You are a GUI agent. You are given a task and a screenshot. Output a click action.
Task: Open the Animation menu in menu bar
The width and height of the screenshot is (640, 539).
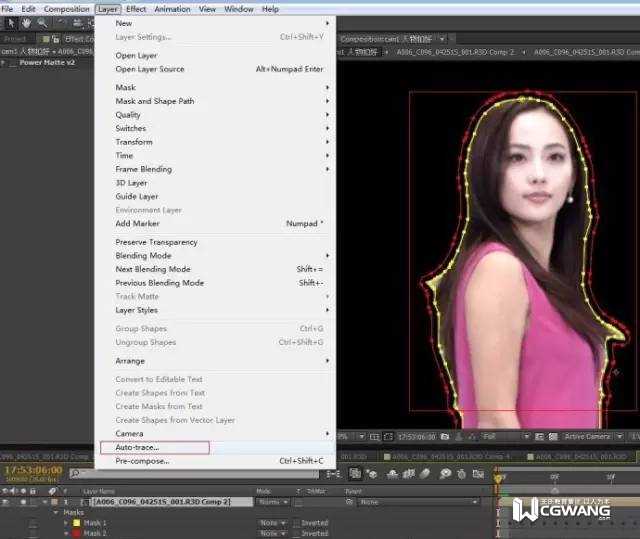tap(172, 9)
